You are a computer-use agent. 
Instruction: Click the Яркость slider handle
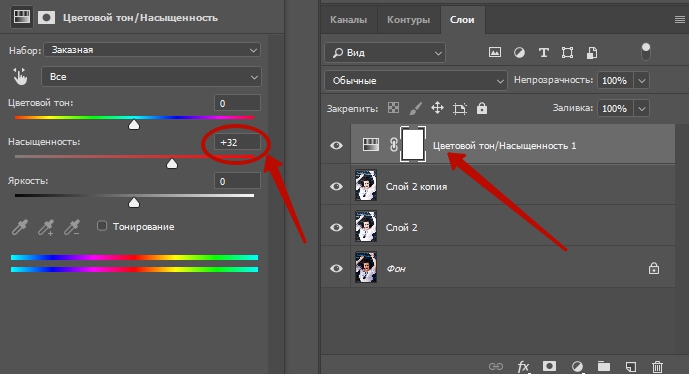point(134,202)
